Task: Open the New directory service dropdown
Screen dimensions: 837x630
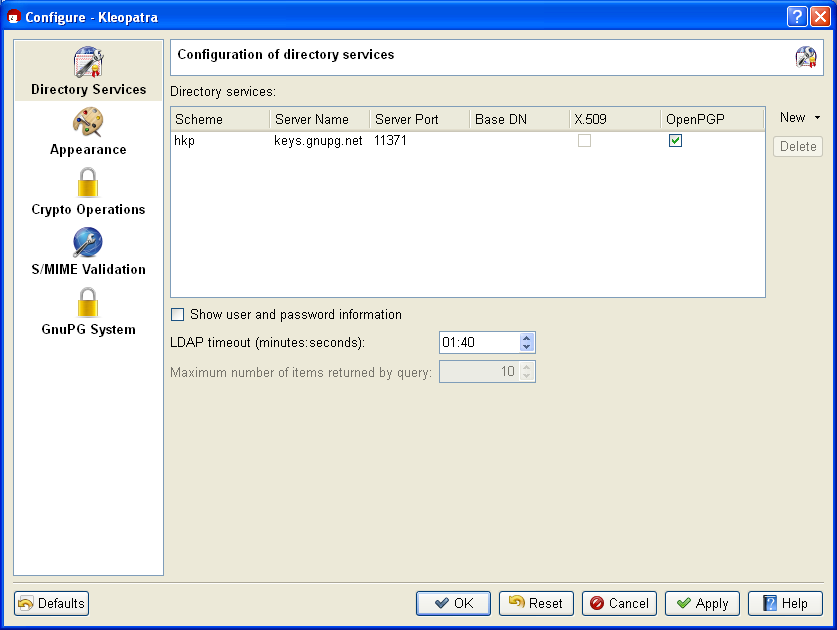Action: [x=799, y=117]
